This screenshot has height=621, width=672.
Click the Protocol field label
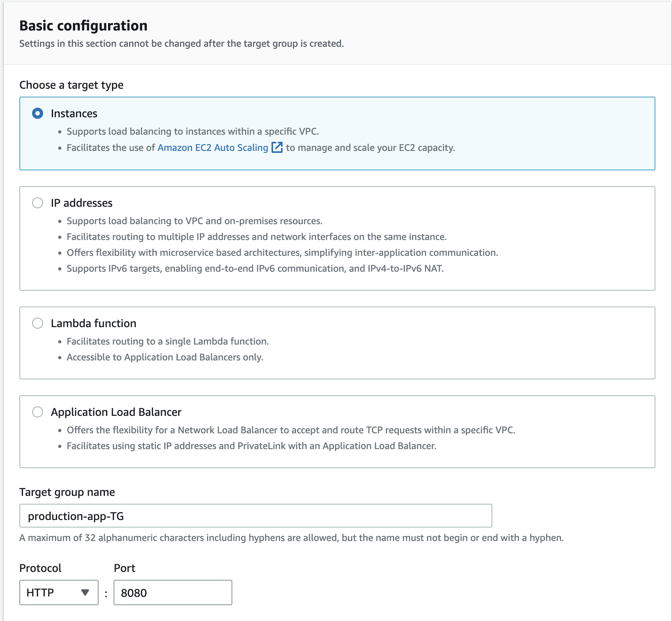click(x=40, y=568)
